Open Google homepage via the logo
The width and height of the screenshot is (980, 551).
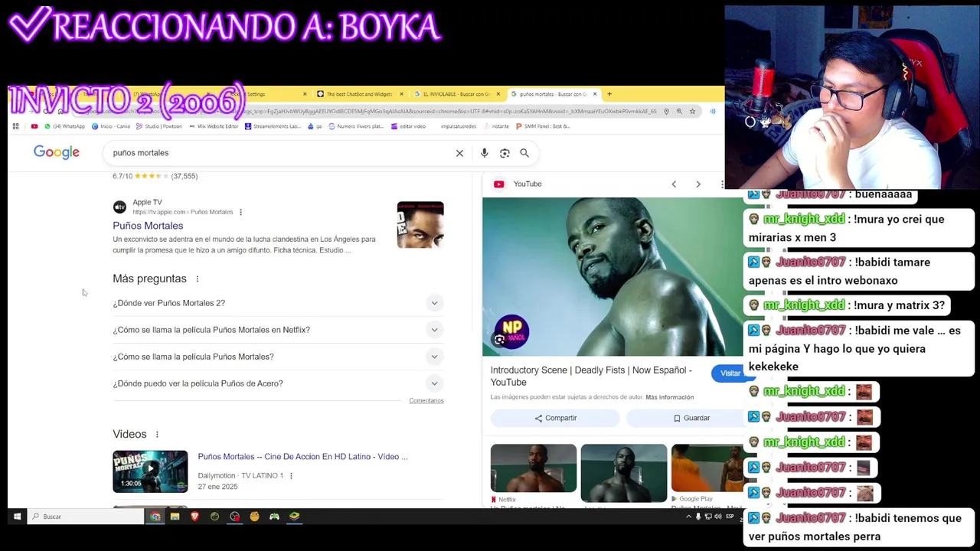click(x=57, y=152)
